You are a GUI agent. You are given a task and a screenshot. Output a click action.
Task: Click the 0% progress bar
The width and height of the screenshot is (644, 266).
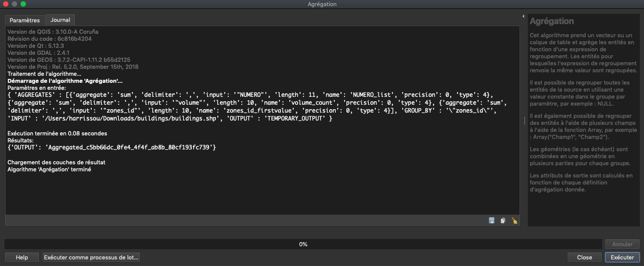[303, 244]
